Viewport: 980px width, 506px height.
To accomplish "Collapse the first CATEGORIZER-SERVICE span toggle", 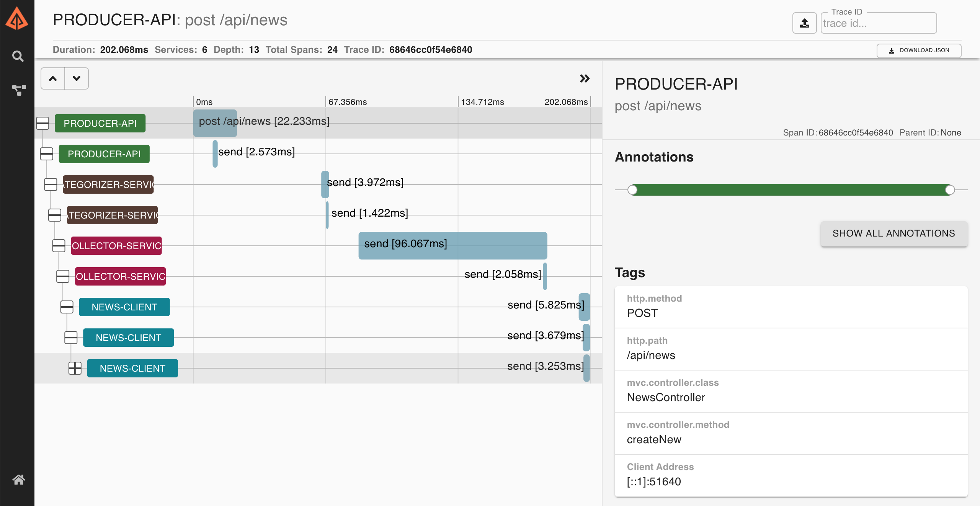I will pos(51,184).
